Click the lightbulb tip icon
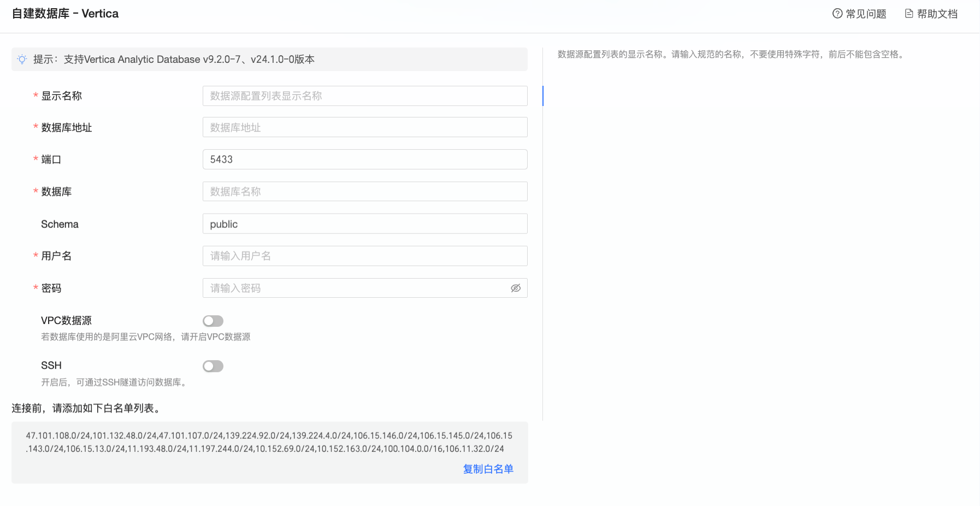This screenshot has width=980, height=506. coord(22,59)
